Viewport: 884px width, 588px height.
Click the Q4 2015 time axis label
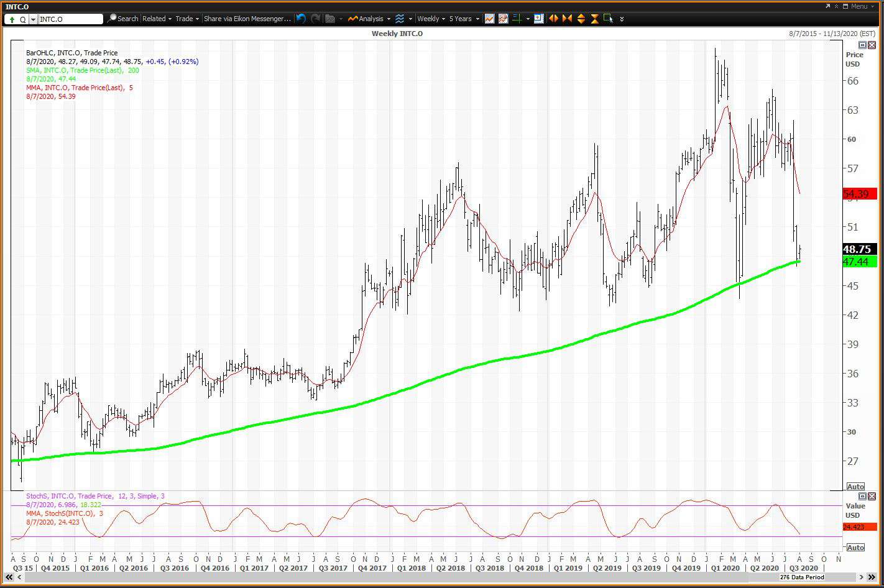click(x=55, y=567)
